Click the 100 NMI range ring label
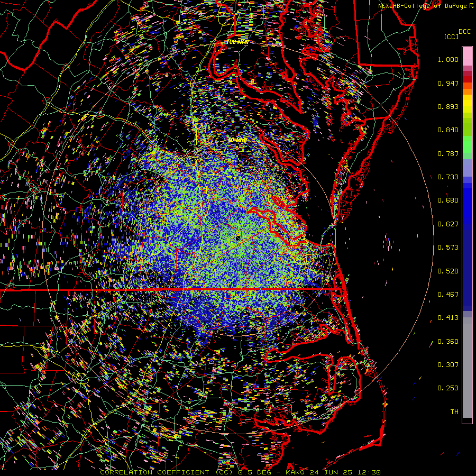Viewport: 476px width, 476px height. tap(237, 42)
